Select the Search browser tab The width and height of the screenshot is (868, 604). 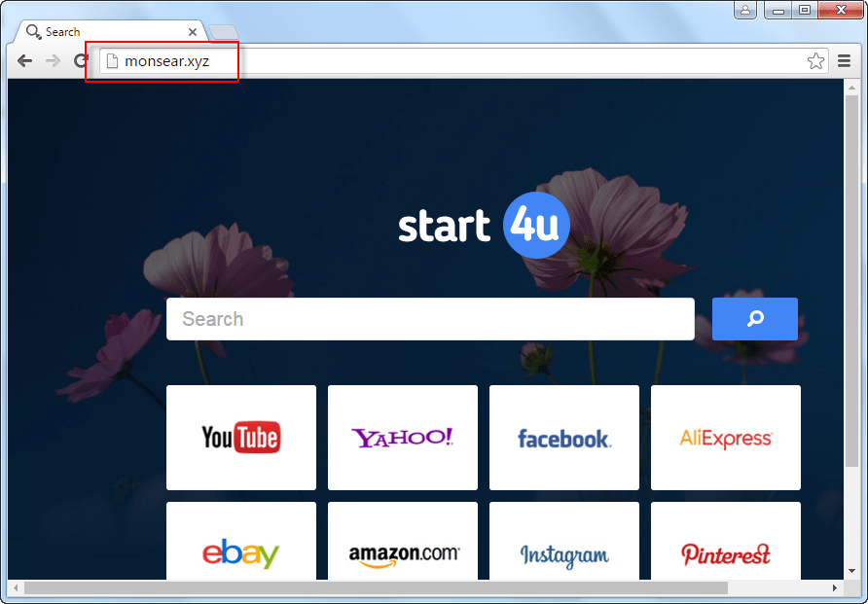click(x=111, y=31)
